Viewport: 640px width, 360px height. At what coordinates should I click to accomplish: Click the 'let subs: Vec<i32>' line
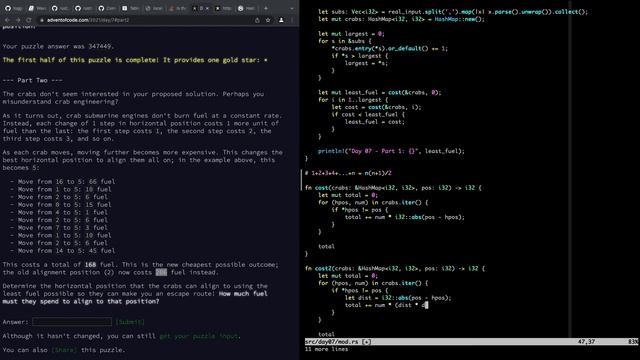pyautogui.click(x=453, y=12)
